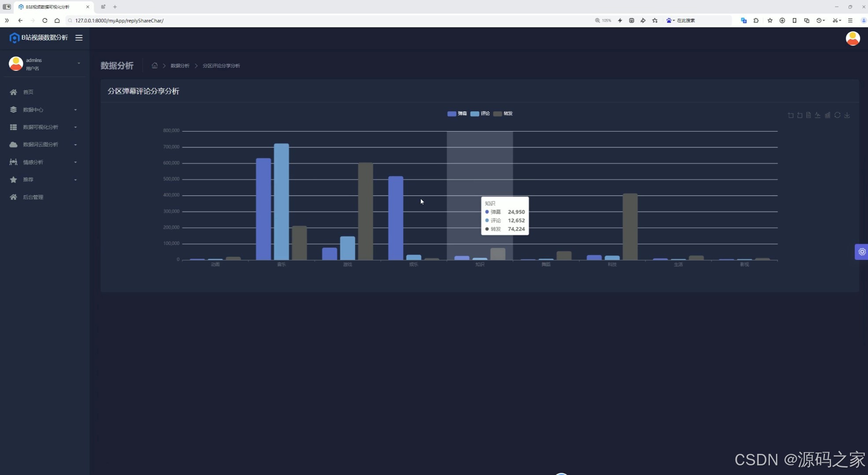The width and height of the screenshot is (868, 475).
Task: Switch the chart to line type
Action: point(818,115)
